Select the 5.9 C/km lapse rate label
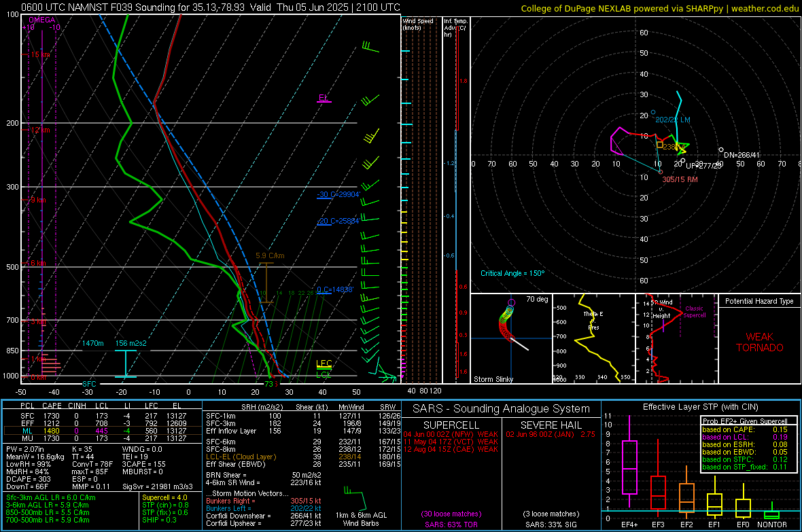 pos(270,255)
